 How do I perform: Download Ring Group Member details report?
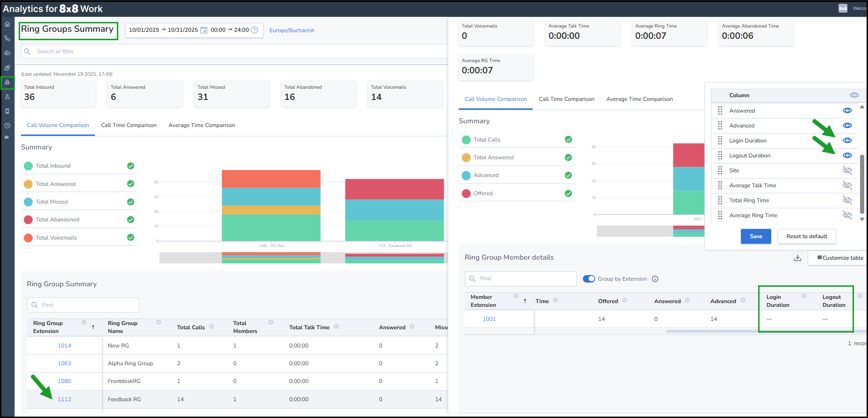[x=797, y=258]
